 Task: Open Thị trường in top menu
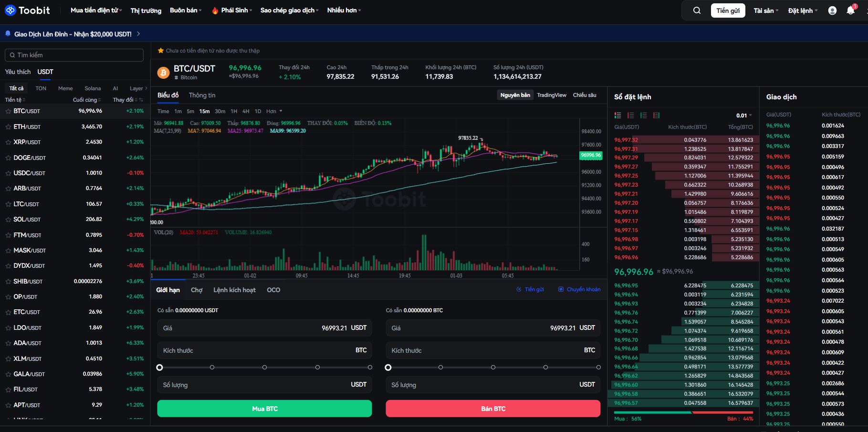[146, 11]
